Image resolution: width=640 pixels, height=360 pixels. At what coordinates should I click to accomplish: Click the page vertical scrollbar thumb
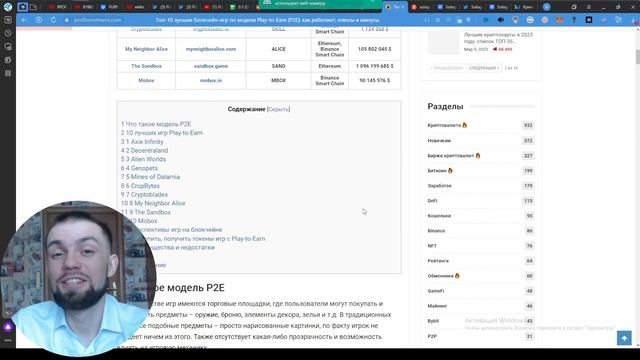pyautogui.click(x=638, y=56)
